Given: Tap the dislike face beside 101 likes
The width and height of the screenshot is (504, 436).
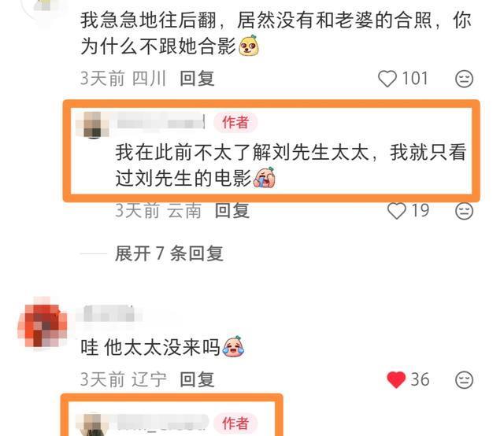Looking at the screenshot, I should coord(464,79).
